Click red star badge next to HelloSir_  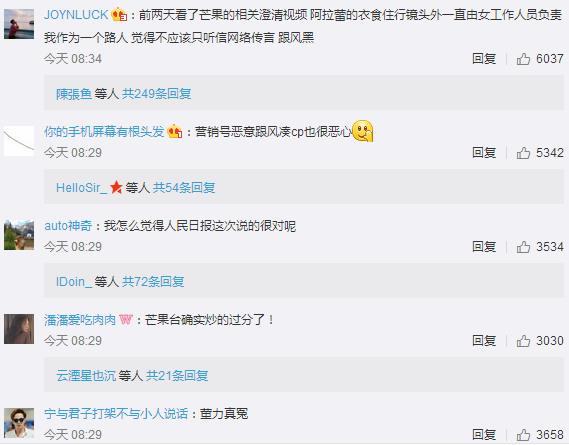[116, 187]
